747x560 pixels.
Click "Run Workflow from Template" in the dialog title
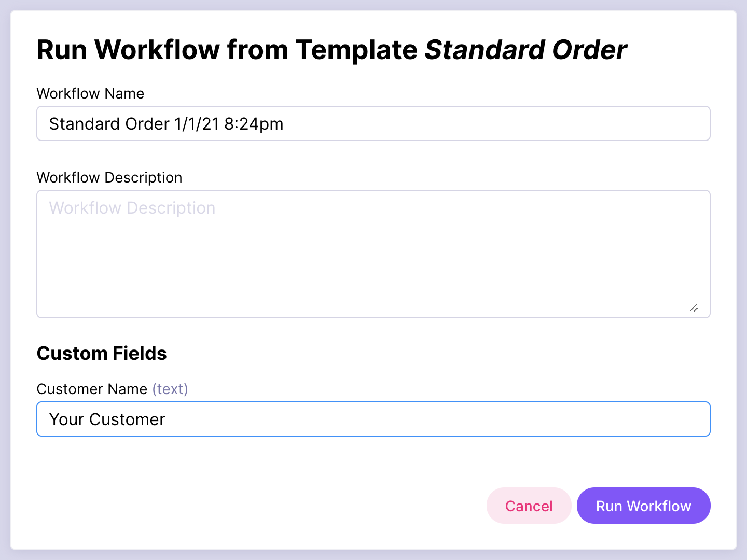pos(227,50)
